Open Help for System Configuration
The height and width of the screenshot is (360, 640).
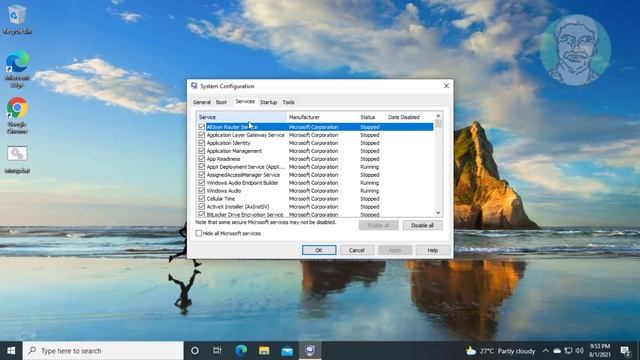(433, 250)
